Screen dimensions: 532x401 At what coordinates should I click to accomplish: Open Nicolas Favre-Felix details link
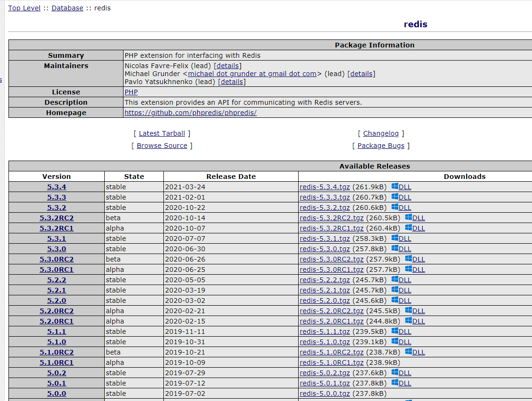tap(228, 66)
